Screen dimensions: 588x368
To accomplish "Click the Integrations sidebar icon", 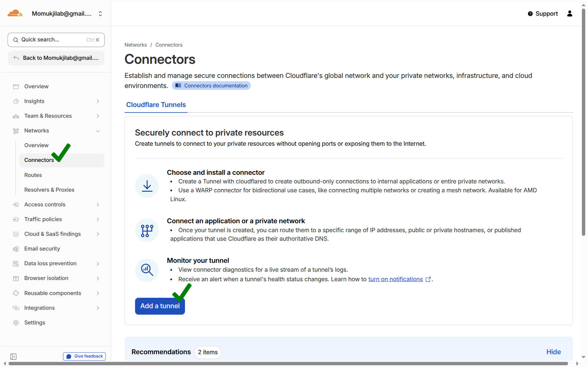I will pos(16,308).
